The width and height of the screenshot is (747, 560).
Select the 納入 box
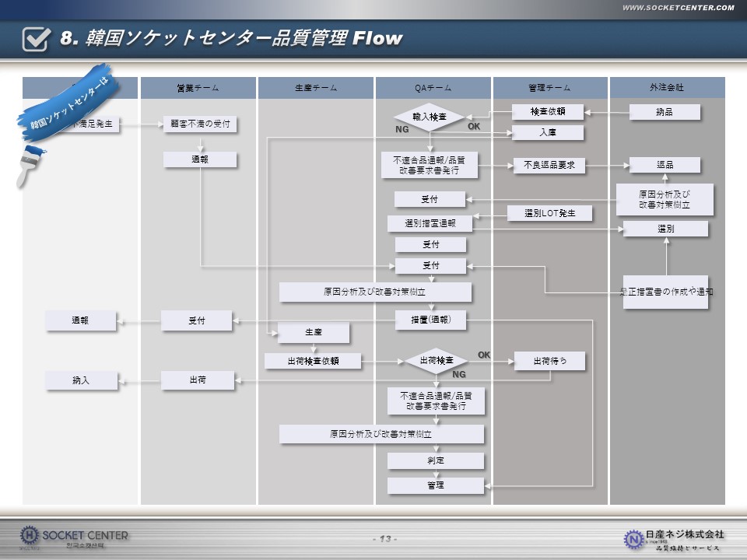[81, 380]
